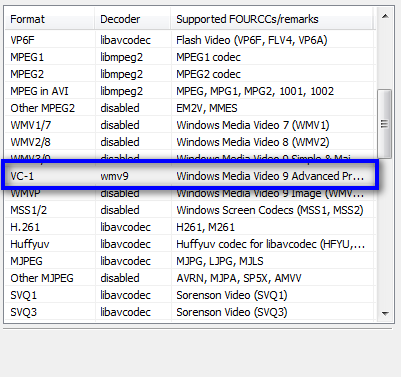Viewport: 401px width, 377px height.
Task: Click 'AVRN, MJPA, SP5X, AMVV' remark
Action: click(x=239, y=278)
